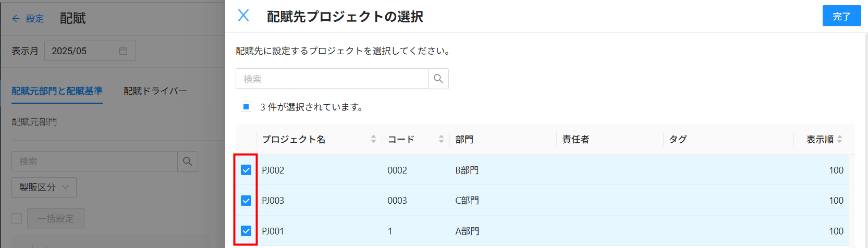Viewport: 868px width, 248px height.
Task: Click the 一括設定 button
Action: (x=56, y=219)
